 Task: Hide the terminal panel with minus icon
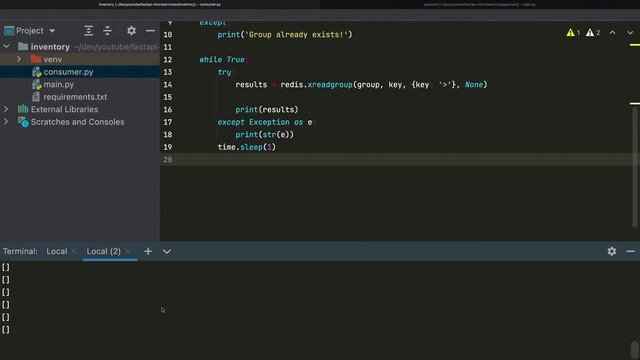click(630, 251)
